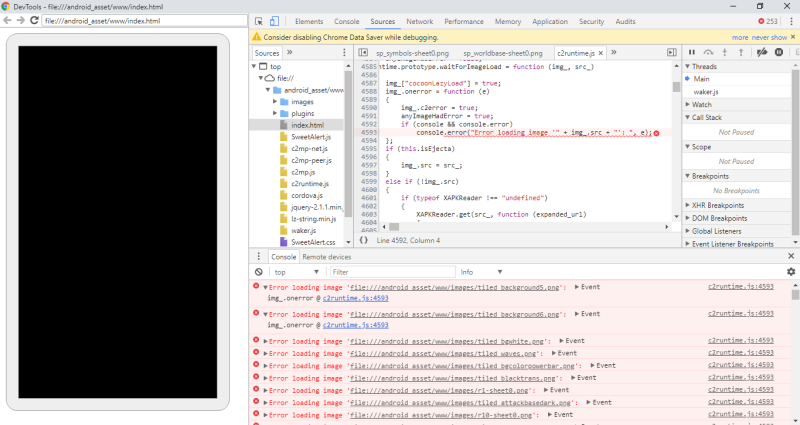Open the Application panel
This screenshot has width=800, height=425.
click(549, 21)
